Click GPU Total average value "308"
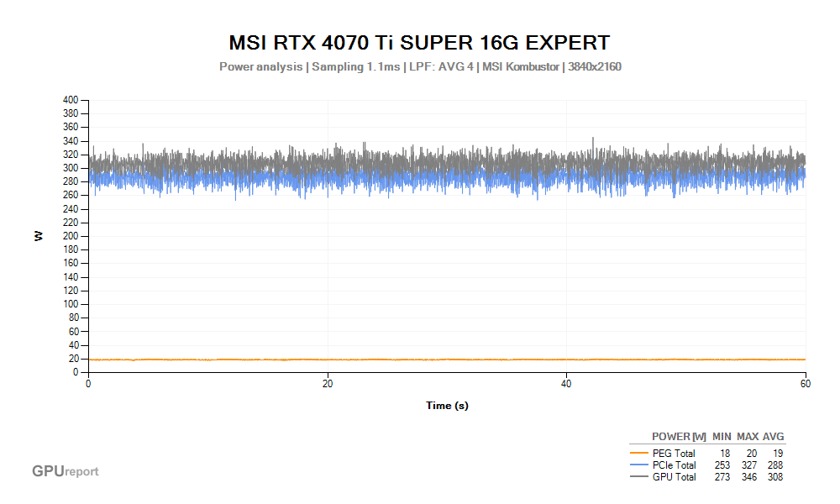This screenshot has height=504, width=840. (x=775, y=477)
